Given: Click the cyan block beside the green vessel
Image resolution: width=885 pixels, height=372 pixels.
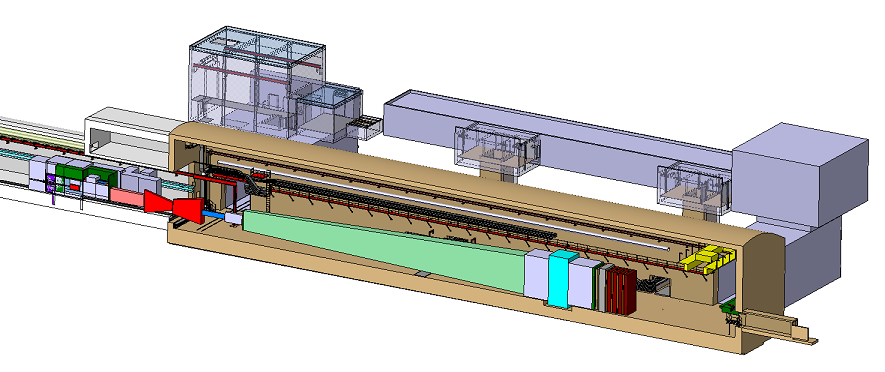Looking at the screenshot, I should coord(563,279).
